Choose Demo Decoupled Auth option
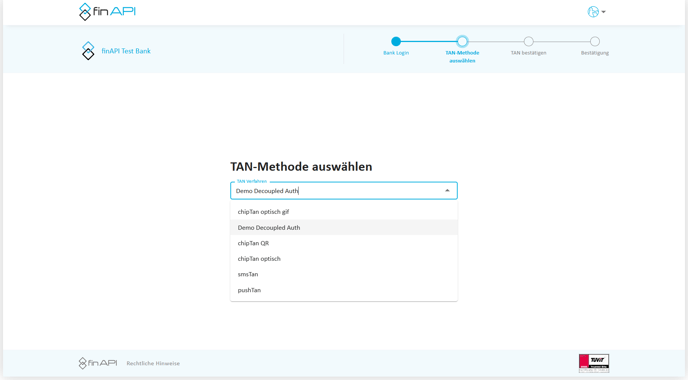 tap(344, 227)
